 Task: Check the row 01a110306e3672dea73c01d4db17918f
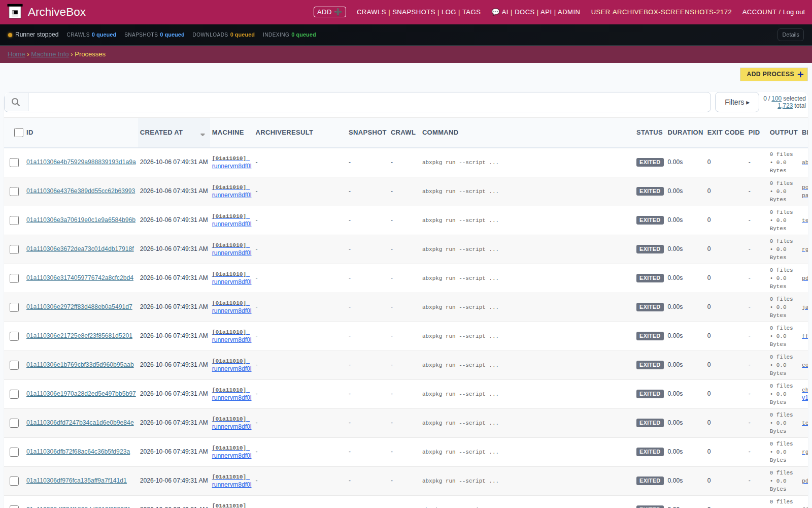coord(14,249)
